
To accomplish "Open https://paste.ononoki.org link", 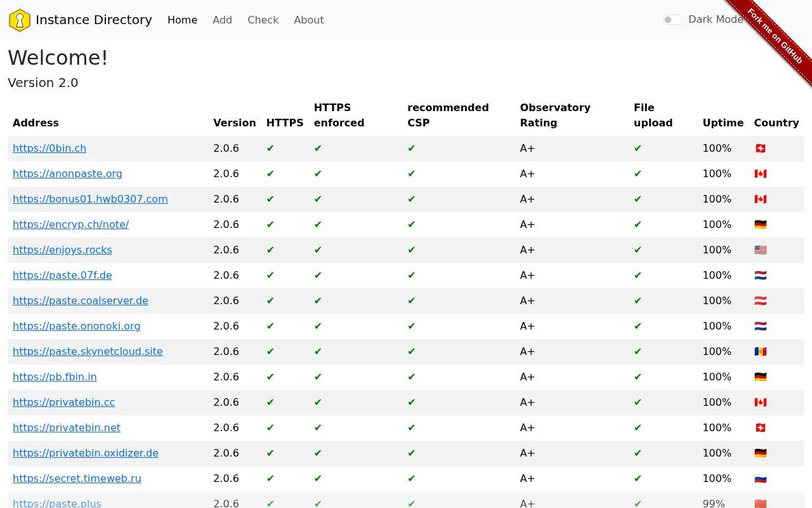I will pyautogui.click(x=76, y=326).
